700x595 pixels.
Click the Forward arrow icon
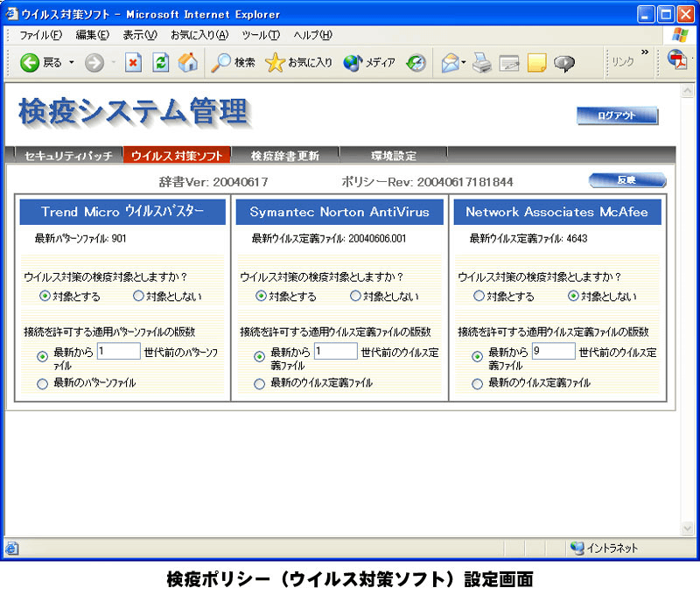coord(94,62)
